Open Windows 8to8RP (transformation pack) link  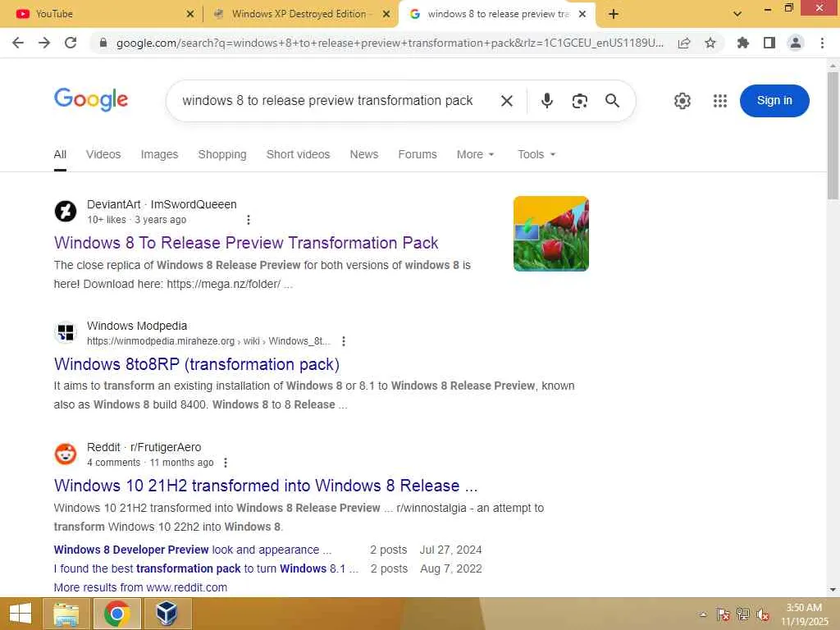click(x=197, y=364)
